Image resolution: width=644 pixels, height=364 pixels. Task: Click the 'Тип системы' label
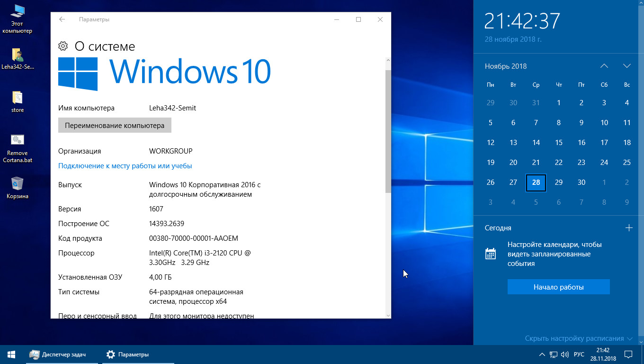click(79, 292)
